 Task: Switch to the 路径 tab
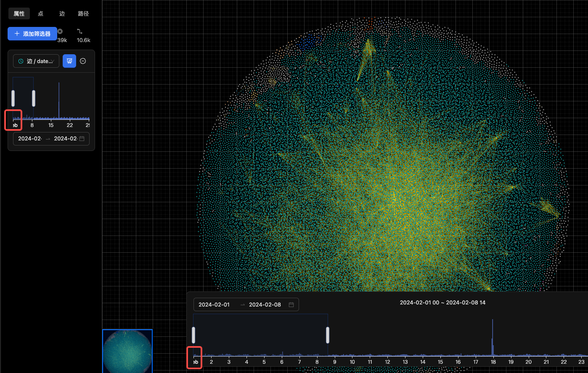click(x=83, y=13)
